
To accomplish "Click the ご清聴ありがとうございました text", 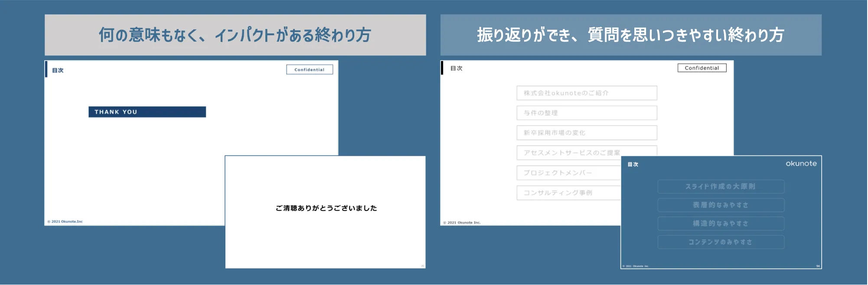I will click(x=326, y=208).
